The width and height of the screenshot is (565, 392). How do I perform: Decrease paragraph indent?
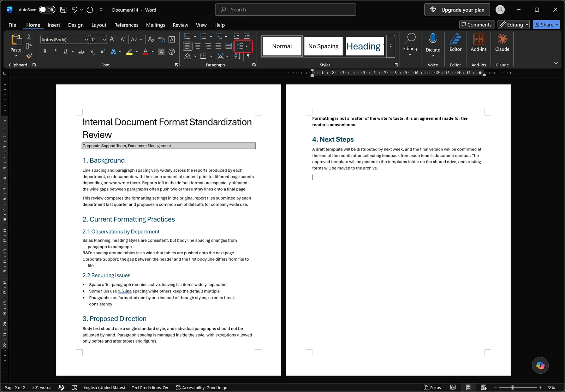[x=237, y=36]
